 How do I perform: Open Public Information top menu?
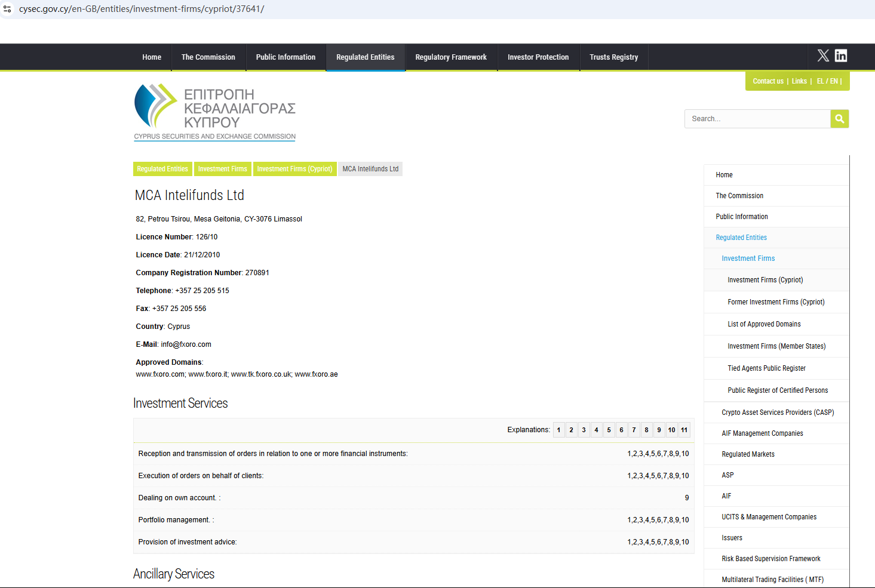(285, 57)
